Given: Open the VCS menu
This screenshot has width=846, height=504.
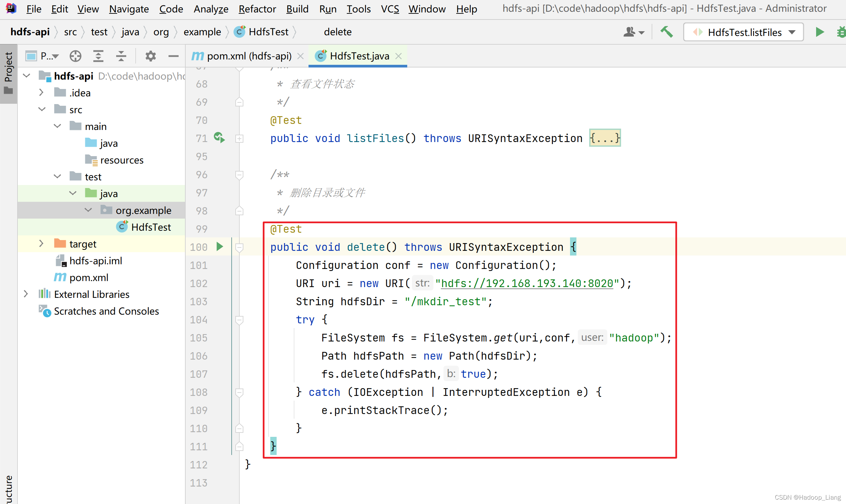Looking at the screenshot, I should point(390,9).
